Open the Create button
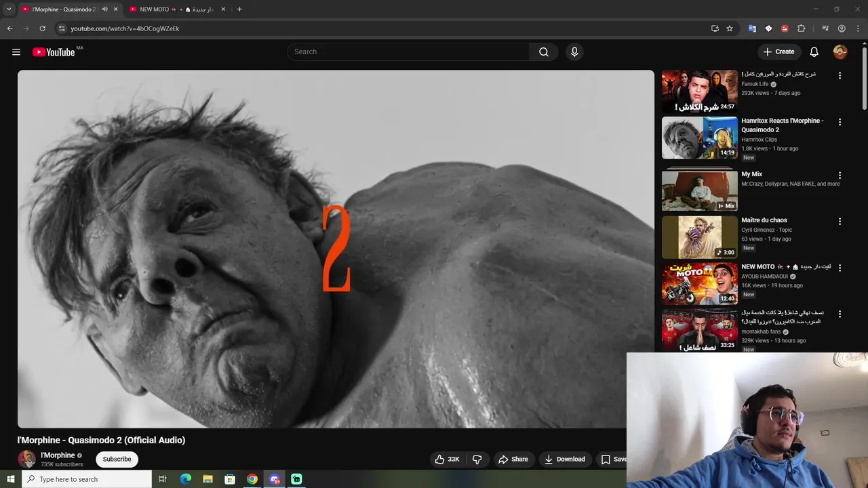This screenshot has height=488, width=868. coord(778,52)
